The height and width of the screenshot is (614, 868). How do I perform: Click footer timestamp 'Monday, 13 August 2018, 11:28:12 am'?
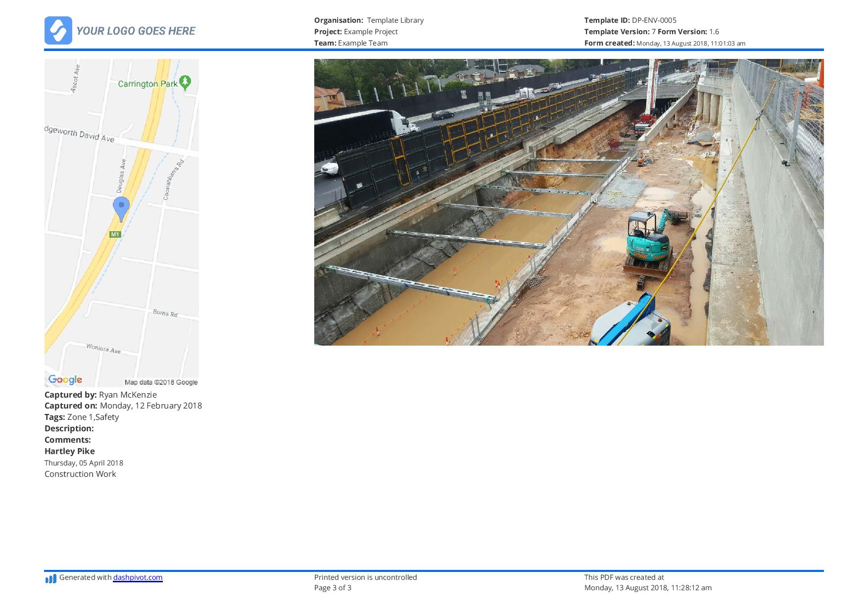[x=648, y=588]
